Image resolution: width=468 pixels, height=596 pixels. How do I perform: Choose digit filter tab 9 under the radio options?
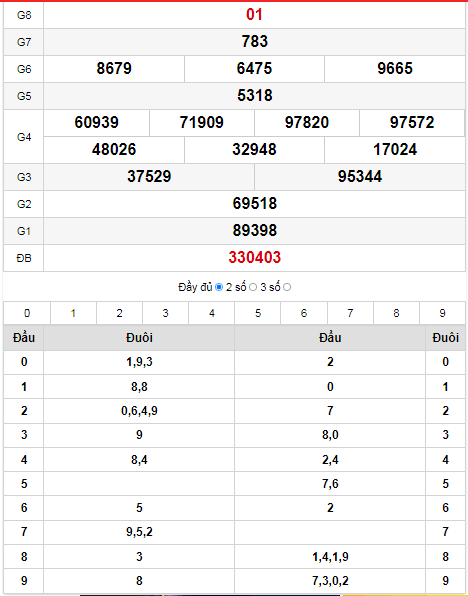click(442, 313)
